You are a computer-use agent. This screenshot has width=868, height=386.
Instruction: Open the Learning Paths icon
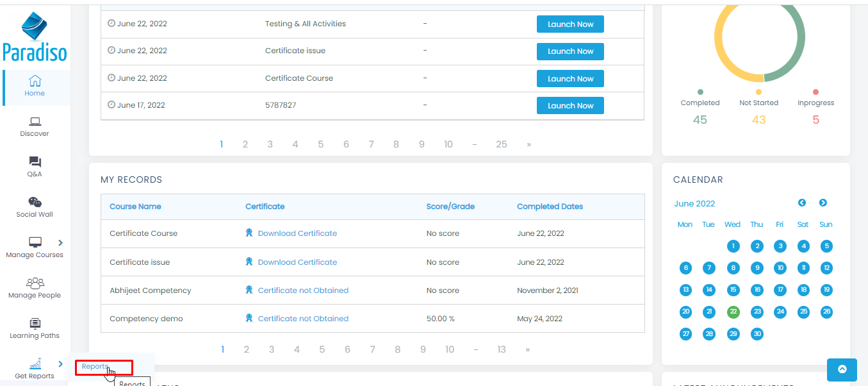pos(35,323)
